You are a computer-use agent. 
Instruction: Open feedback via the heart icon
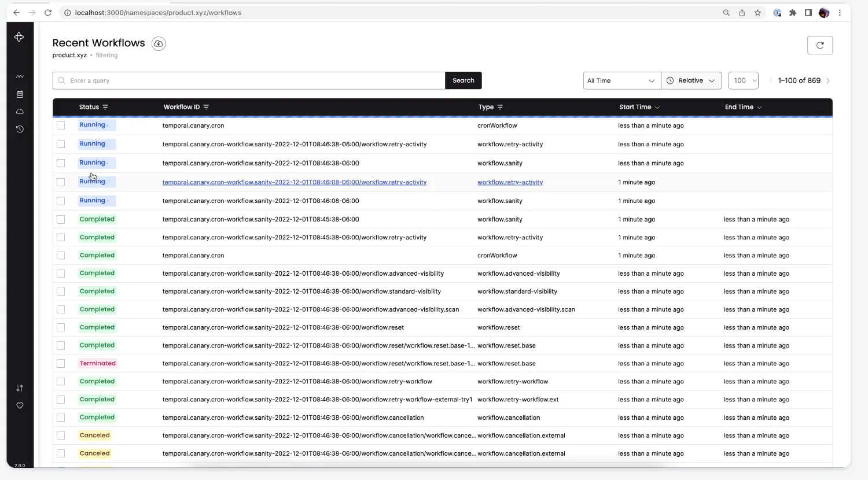19,405
